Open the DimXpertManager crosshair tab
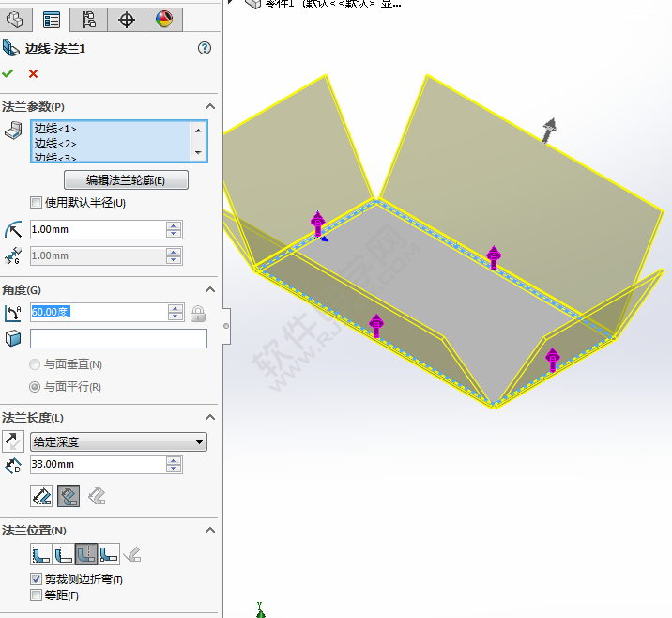The width and height of the screenshot is (672, 618). 127,20
